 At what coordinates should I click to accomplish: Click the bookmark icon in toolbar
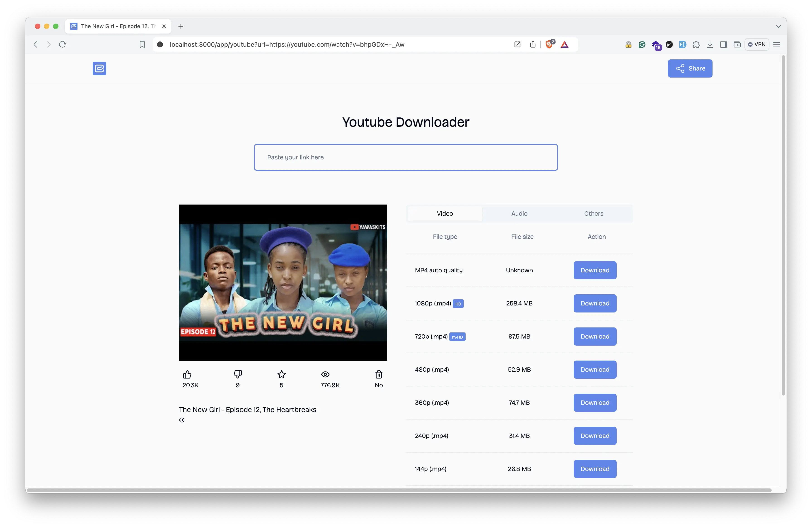[142, 44]
